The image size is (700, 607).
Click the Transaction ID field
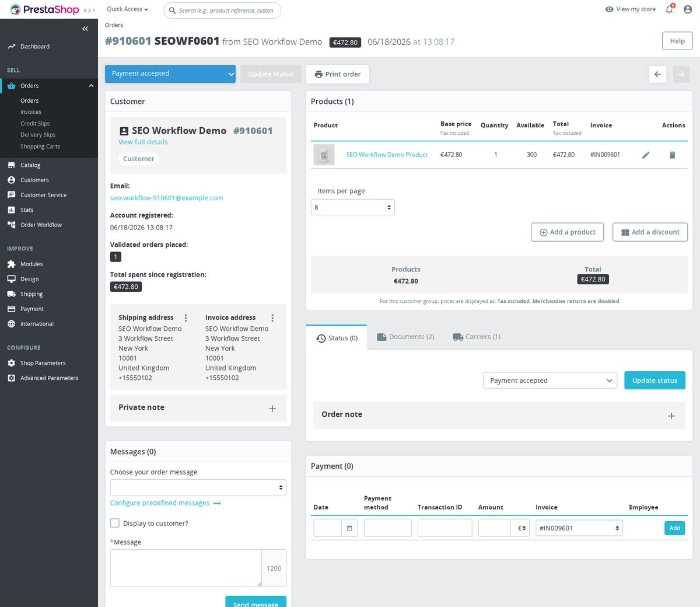click(x=444, y=528)
